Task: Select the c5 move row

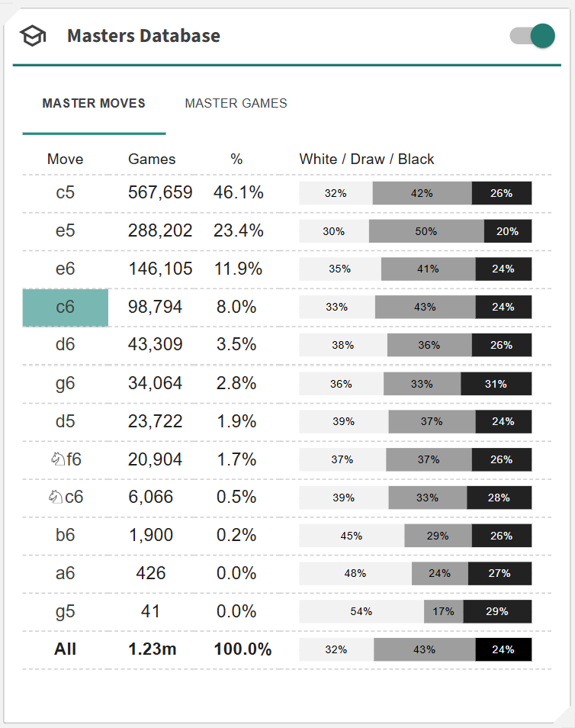Action: (66, 193)
